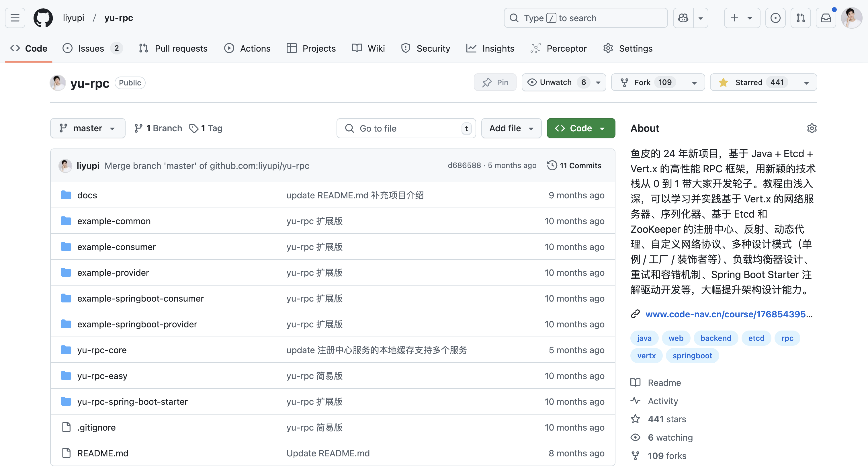This screenshot has width=868, height=469.
Task: Open Copilot chat icon in header
Action: tap(683, 18)
